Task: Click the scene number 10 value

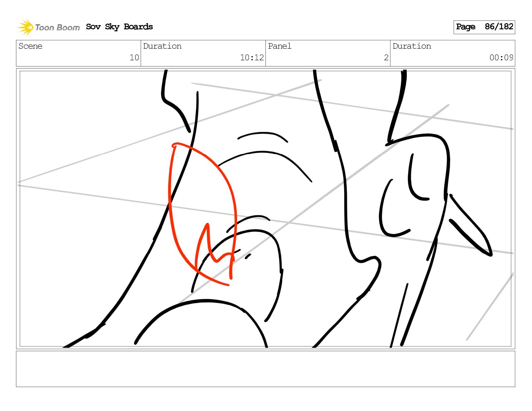Action: 134,58
